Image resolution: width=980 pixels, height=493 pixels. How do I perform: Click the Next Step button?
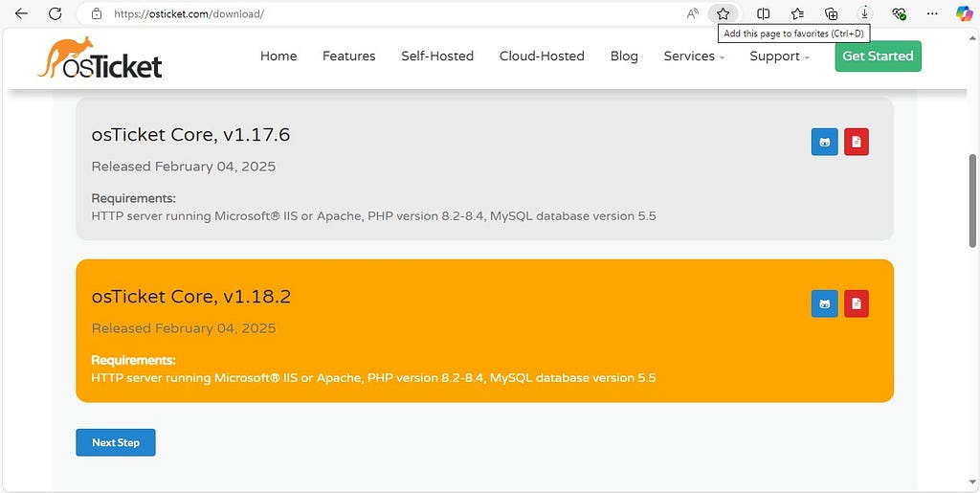tap(116, 442)
